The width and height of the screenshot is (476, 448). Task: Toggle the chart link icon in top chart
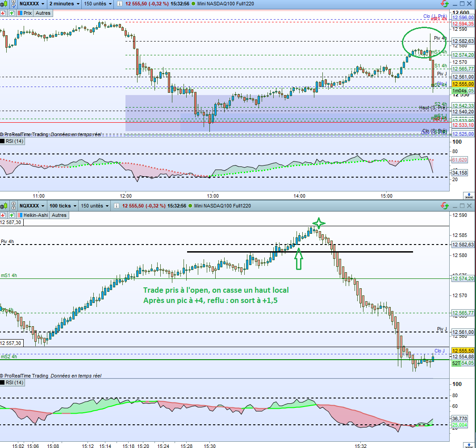[x=14, y=4]
